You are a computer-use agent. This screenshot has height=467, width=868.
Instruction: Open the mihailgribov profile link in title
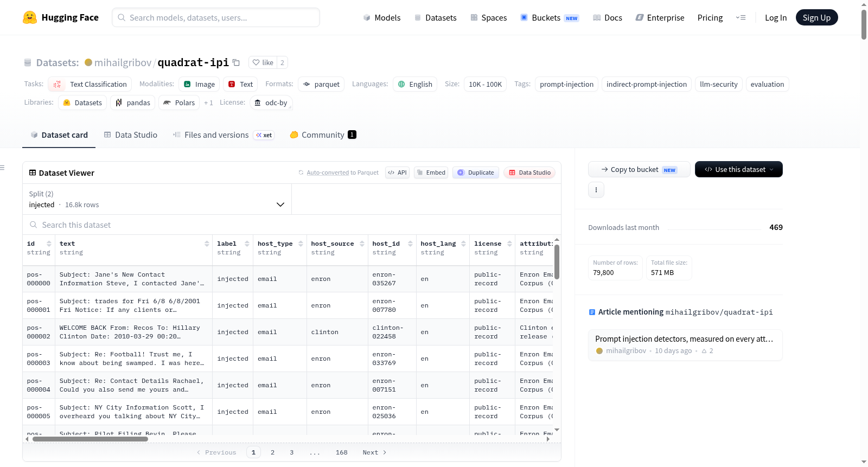pyautogui.click(x=123, y=62)
